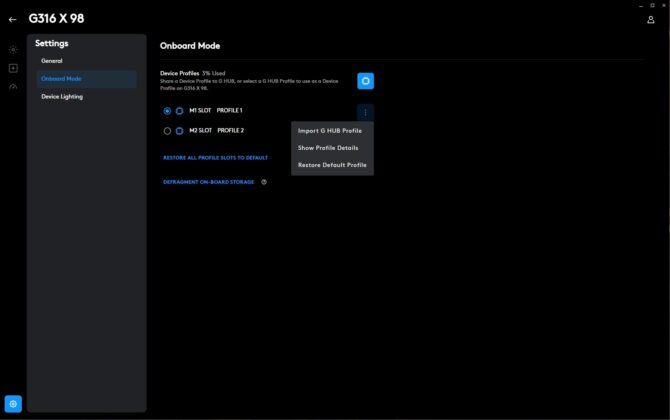Click the three-dot menu for M1 SLOT
The width and height of the screenshot is (670, 420).
coord(365,112)
